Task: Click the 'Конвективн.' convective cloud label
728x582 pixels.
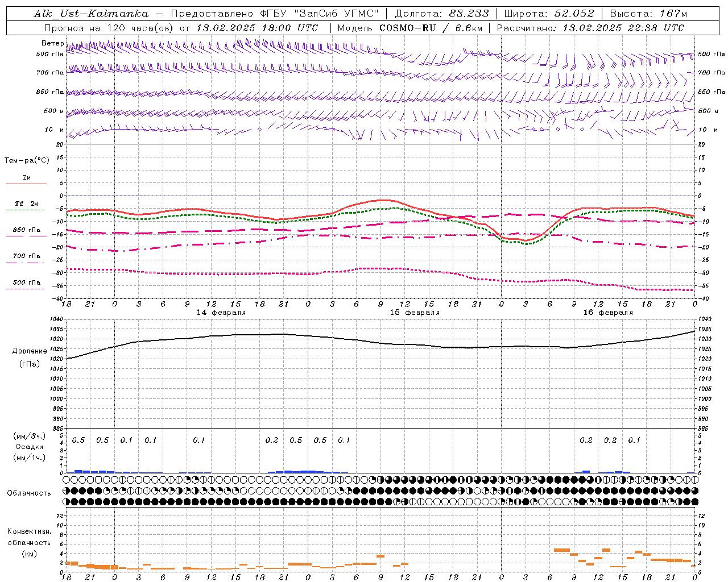Action: (x=29, y=532)
